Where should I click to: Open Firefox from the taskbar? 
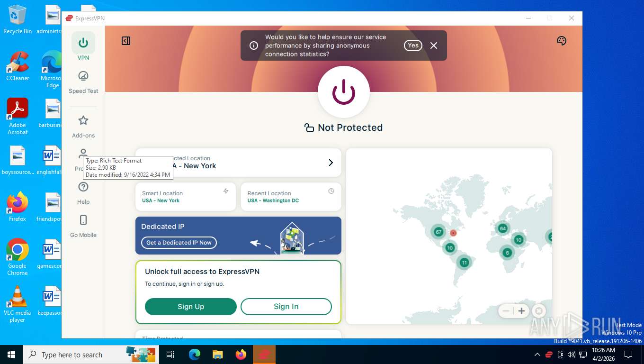(x=241, y=355)
